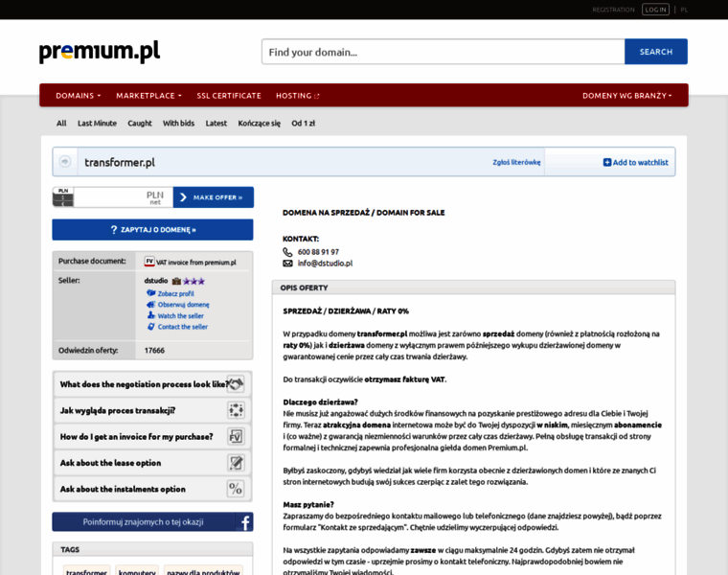Click the Search button

click(656, 52)
